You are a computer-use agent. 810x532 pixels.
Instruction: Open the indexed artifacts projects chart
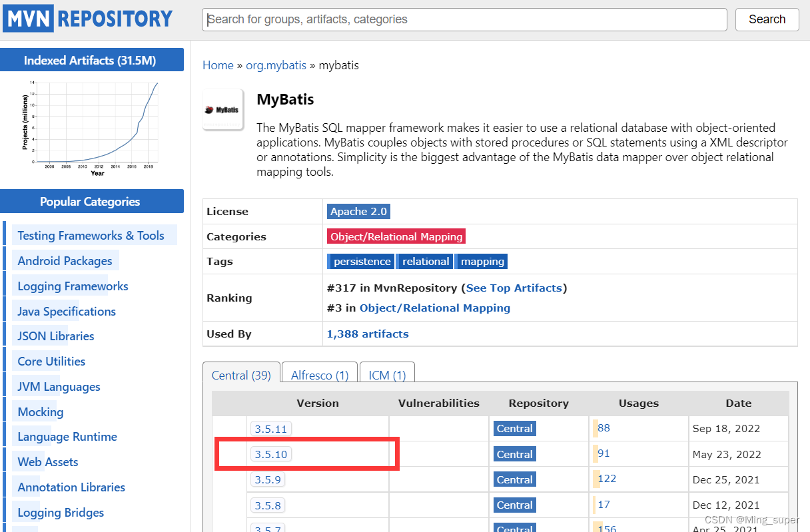click(x=91, y=128)
